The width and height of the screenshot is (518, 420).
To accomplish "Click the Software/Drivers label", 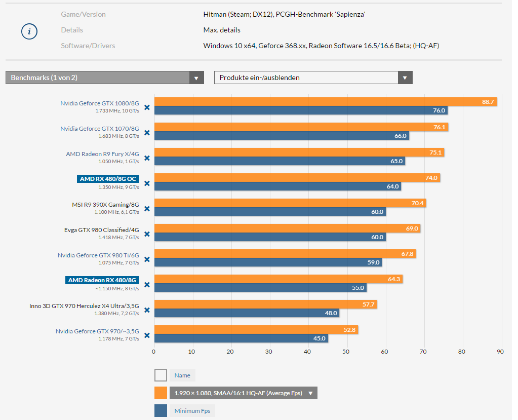I will point(88,46).
